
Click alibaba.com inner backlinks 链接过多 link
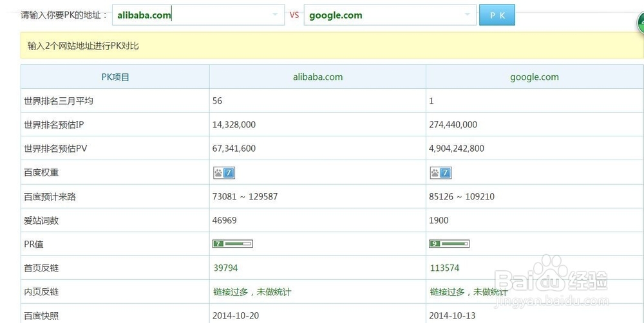click(x=252, y=291)
